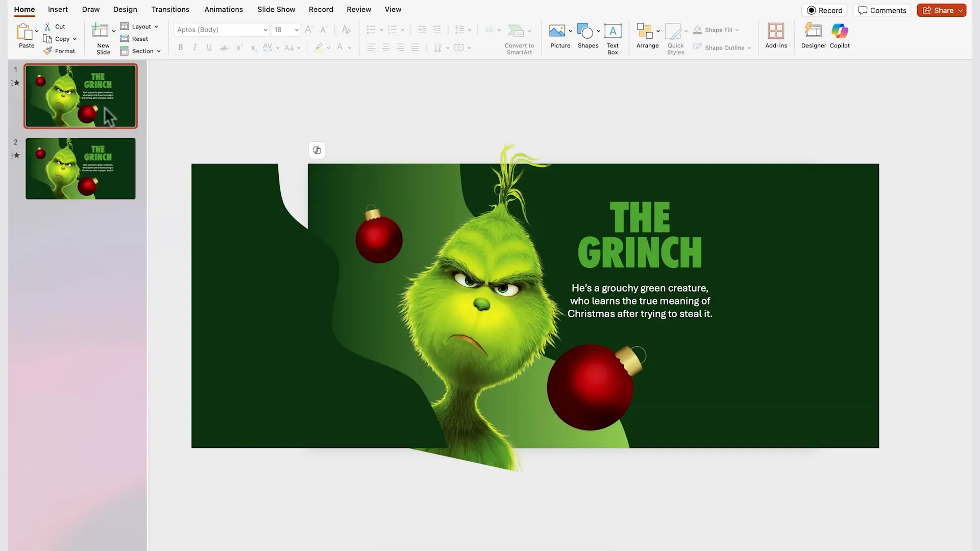Screen dimensions: 980x551
Task: Decrease indent level
Action: (x=422, y=30)
